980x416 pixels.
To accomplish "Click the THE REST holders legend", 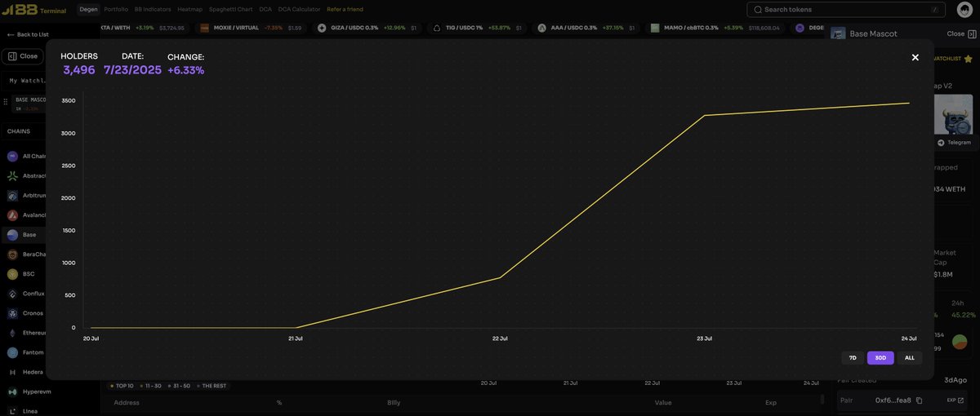I will click(212, 386).
